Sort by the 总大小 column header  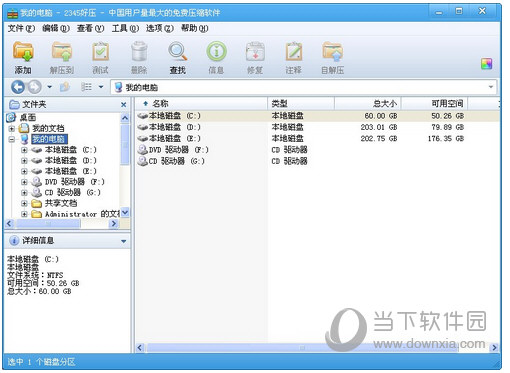[368, 104]
